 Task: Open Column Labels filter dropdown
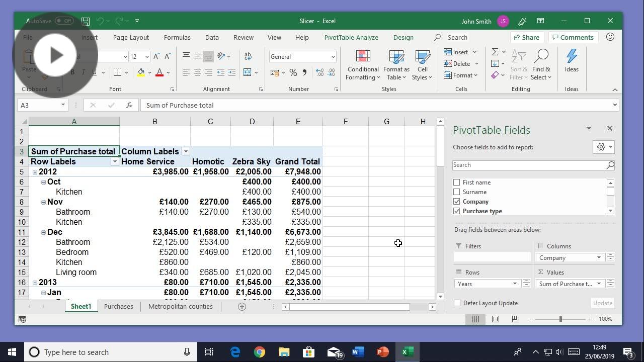click(x=186, y=151)
